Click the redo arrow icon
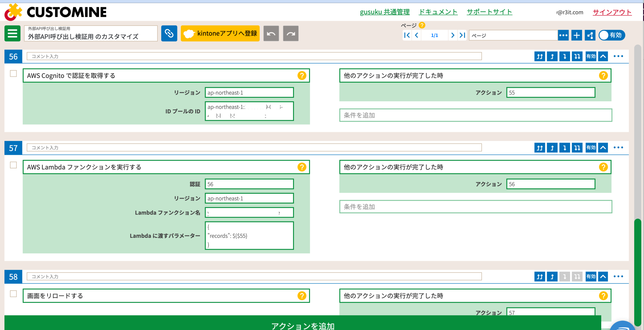Viewport: 644px width, 330px height. [291, 33]
